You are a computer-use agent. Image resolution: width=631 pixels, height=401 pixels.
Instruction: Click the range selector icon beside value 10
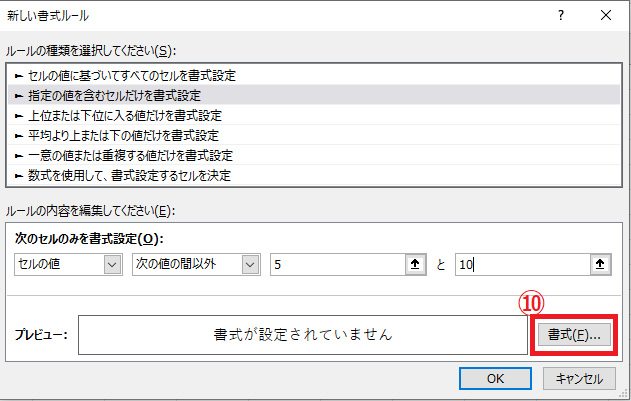600,264
